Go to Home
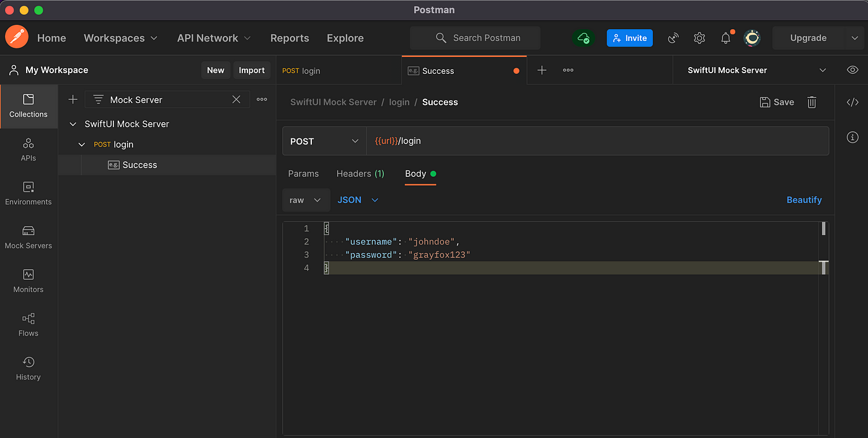The width and height of the screenshot is (868, 438). tap(51, 38)
